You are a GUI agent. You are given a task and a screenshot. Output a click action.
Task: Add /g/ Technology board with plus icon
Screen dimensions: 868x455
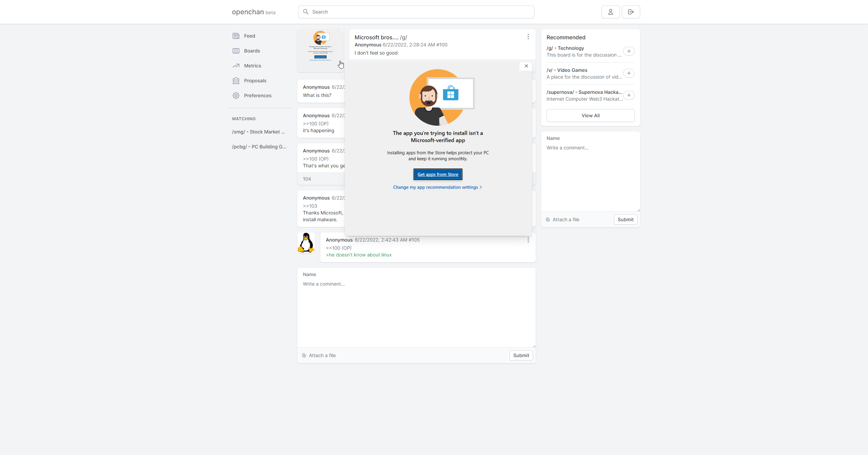coord(629,51)
